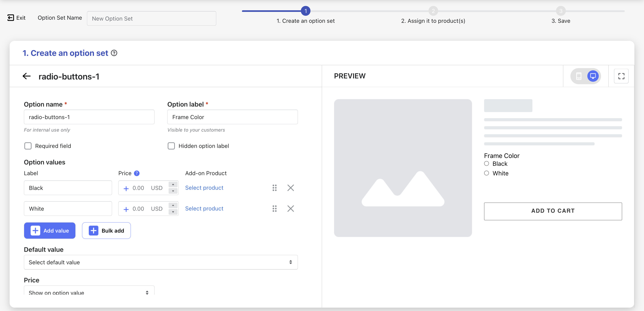Select the White radio in preview
The height and width of the screenshot is (311, 644).
pyautogui.click(x=486, y=173)
